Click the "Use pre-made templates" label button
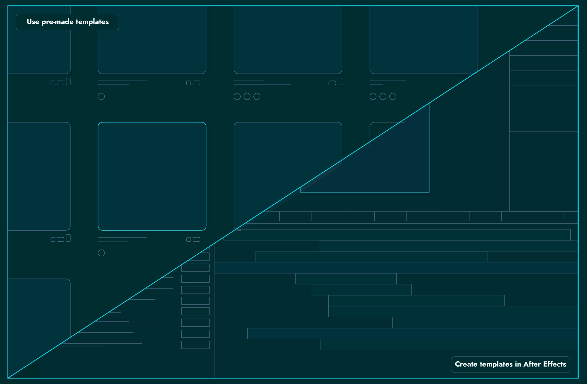Screen dimensions: 588x384 point(67,22)
